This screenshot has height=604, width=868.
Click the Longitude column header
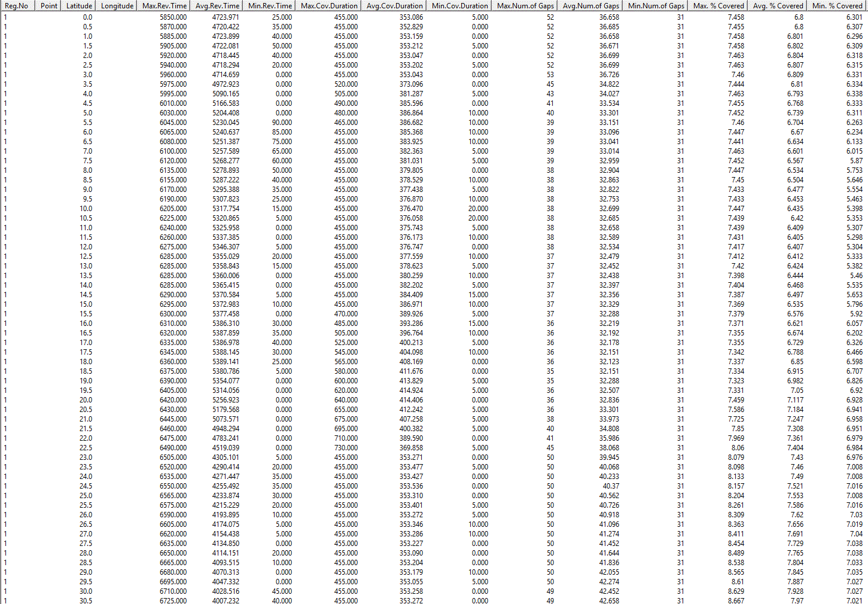click(117, 5)
